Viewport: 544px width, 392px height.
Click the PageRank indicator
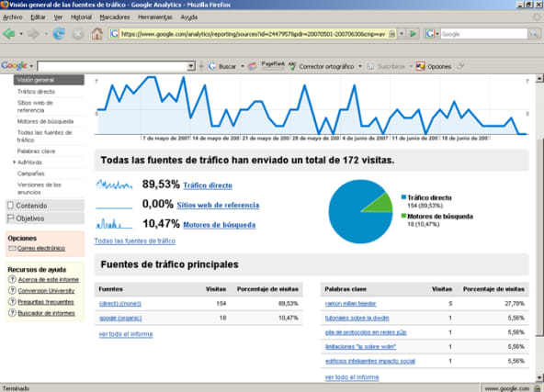[273, 65]
